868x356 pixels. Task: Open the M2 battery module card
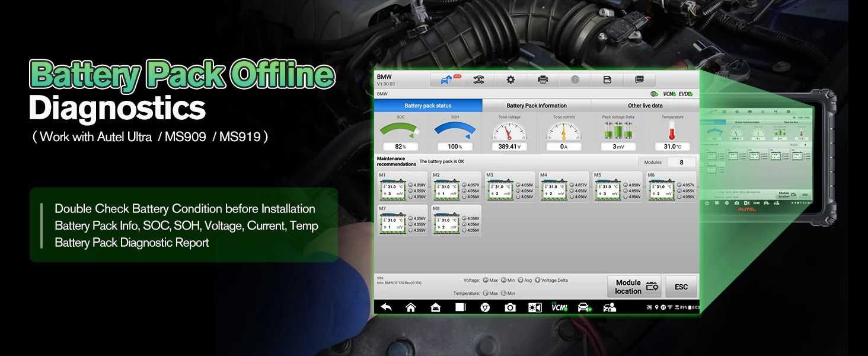coord(457,187)
